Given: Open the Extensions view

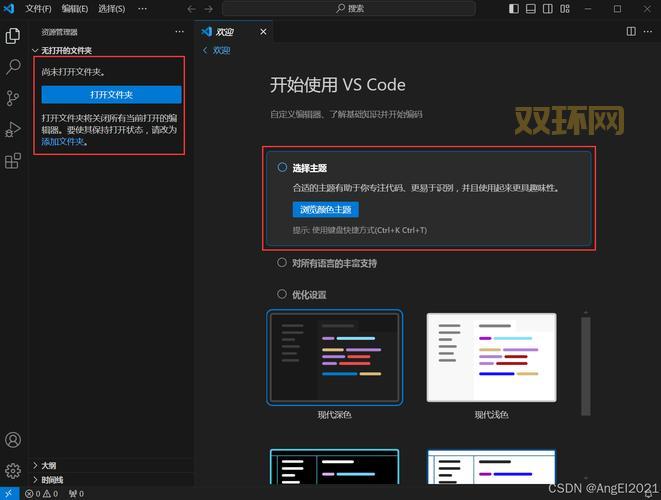Looking at the screenshot, I should pyautogui.click(x=13, y=161).
